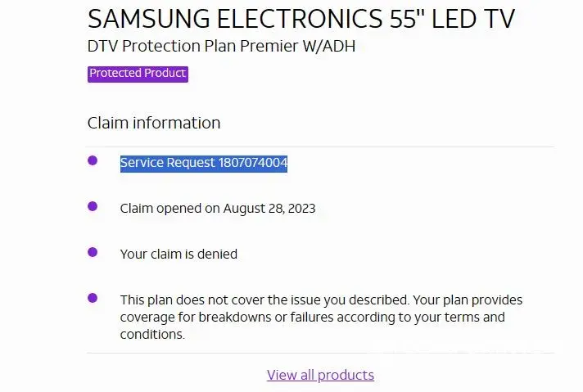
Task: Click the bullet next to Claim opened date
Action: (x=93, y=206)
